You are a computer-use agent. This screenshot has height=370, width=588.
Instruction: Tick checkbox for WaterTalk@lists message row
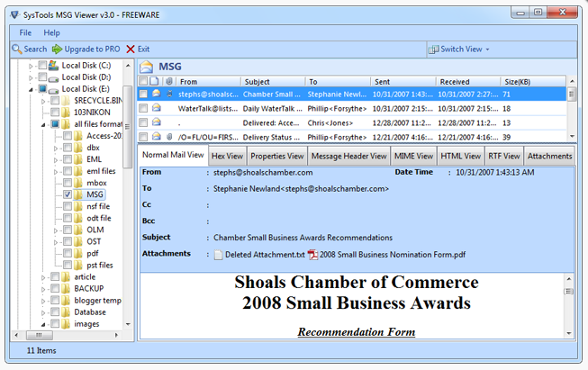coord(143,108)
